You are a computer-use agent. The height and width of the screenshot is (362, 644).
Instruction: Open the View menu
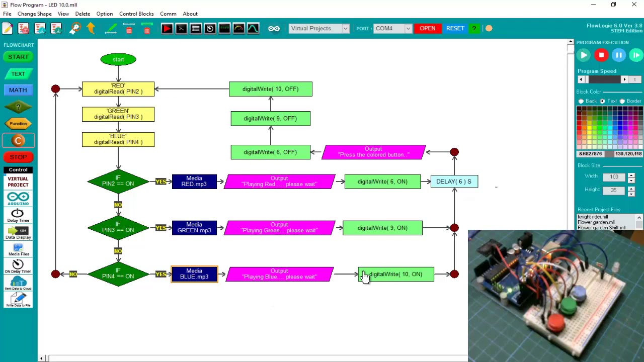pos(63,14)
